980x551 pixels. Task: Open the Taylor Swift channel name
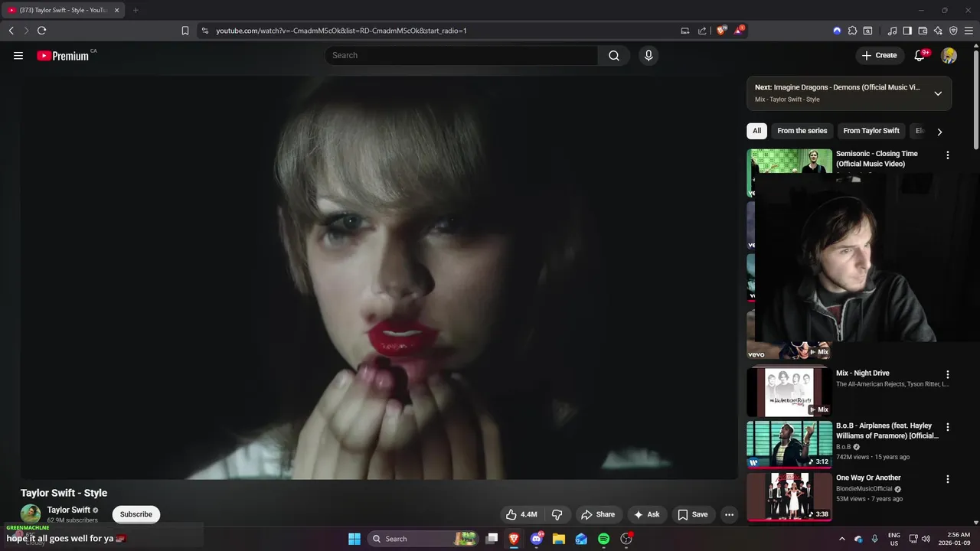point(69,510)
